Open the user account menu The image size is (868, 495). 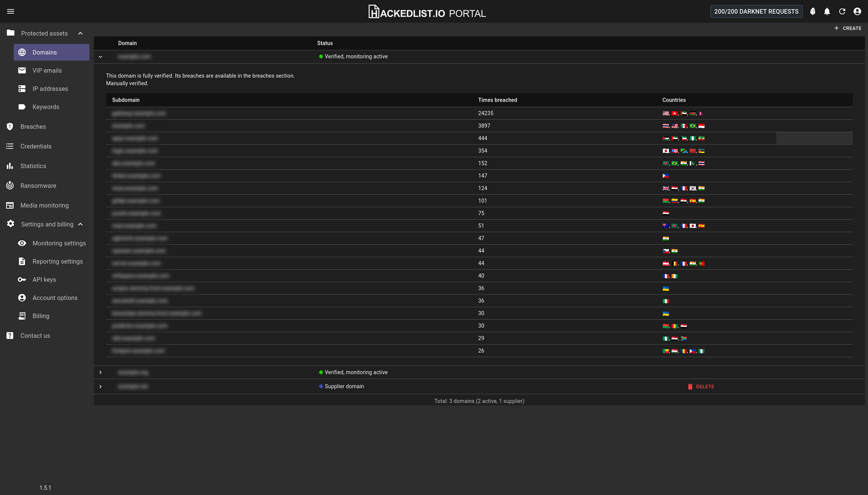point(857,11)
